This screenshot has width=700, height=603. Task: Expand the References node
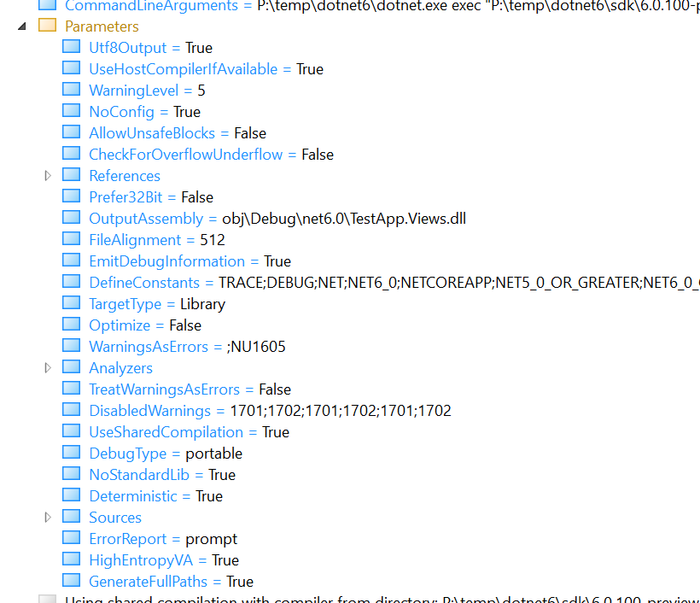49,175
